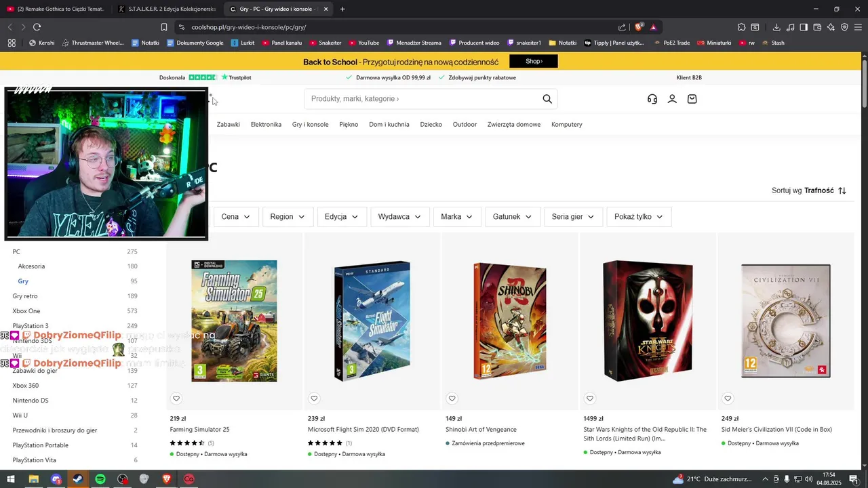Image resolution: width=868 pixels, height=488 pixels.
Task: Open Brave Wallet icon
Action: (817, 27)
